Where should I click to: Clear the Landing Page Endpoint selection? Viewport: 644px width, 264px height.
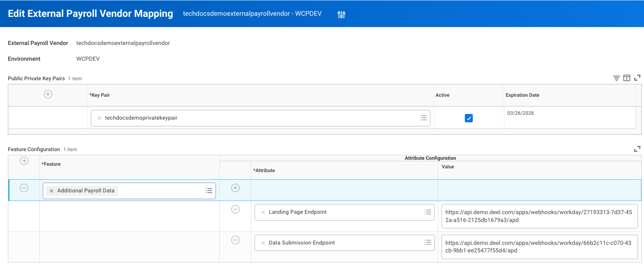click(x=263, y=212)
